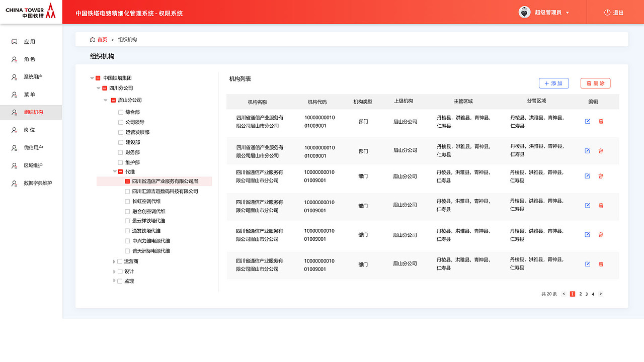Viewport: 644px width, 362px height.
Task: Go to page 2 in pagination
Action: (x=580, y=294)
